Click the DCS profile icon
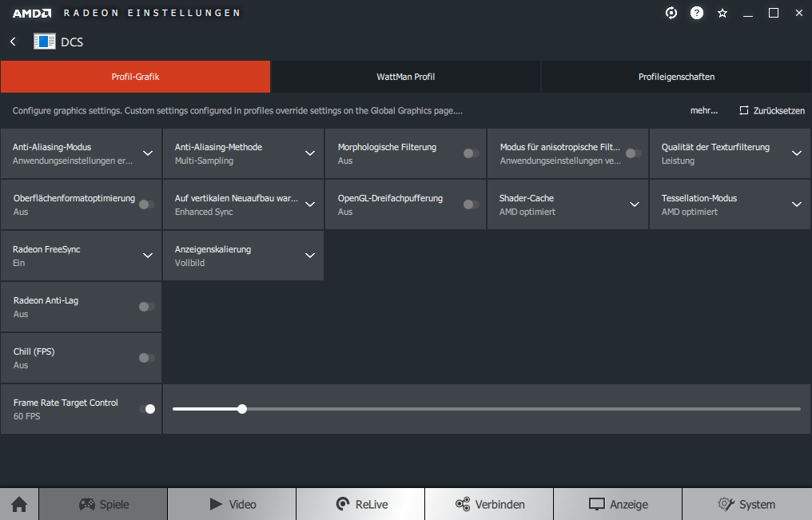 pos(45,42)
